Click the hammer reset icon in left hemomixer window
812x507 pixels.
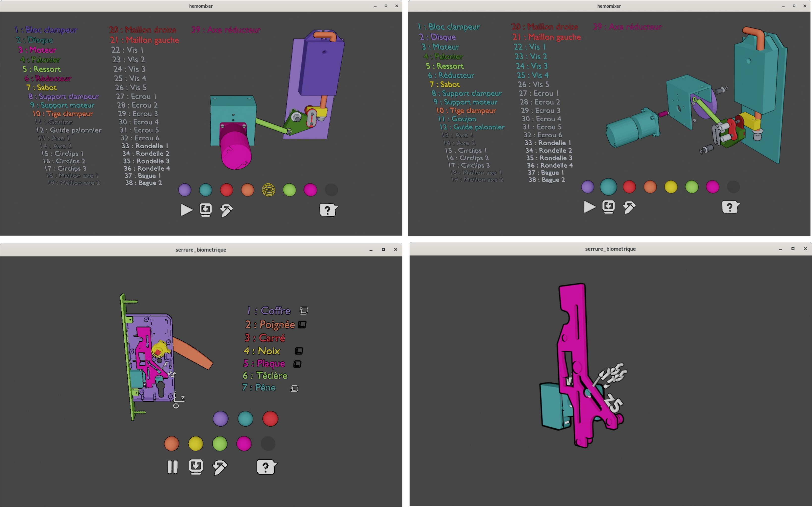click(x=226, y=210)
